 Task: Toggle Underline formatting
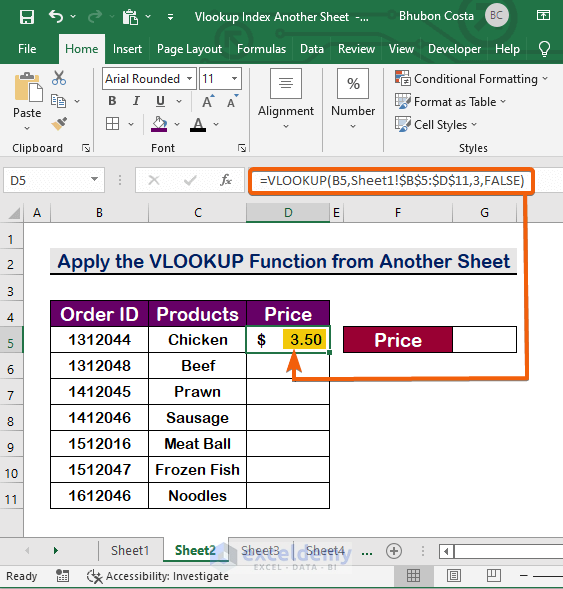pos(160,101)
